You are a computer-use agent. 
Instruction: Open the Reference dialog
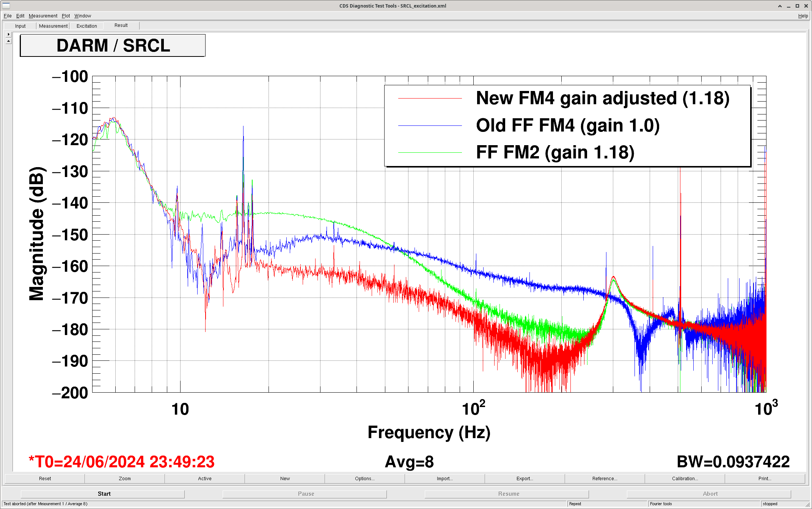[x=605, y=478]
